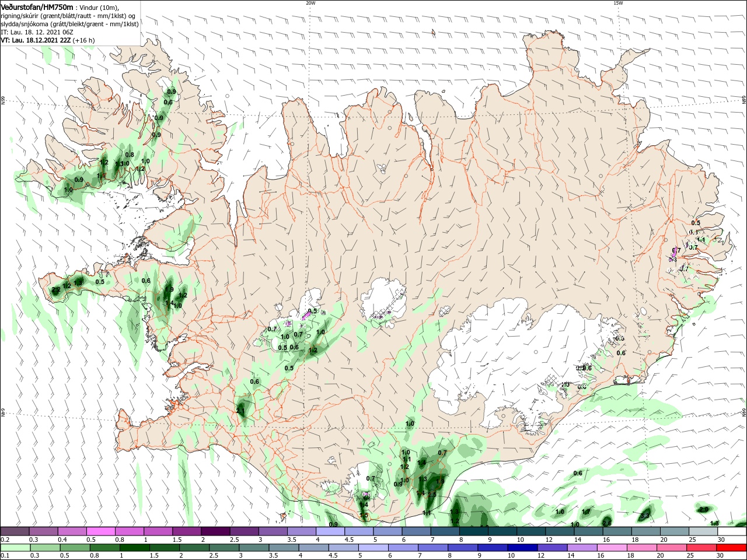Viewport: 747px width, 560px height.
Task: Pick the bright red 30 swatch in rain legend
Action: tap(732, 548)
